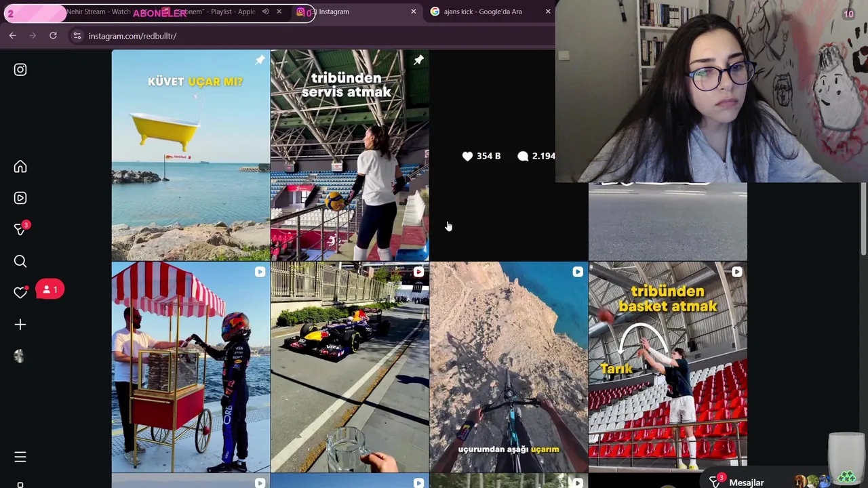Switch to the Apple Playlist tab

(x=217, y=12)
